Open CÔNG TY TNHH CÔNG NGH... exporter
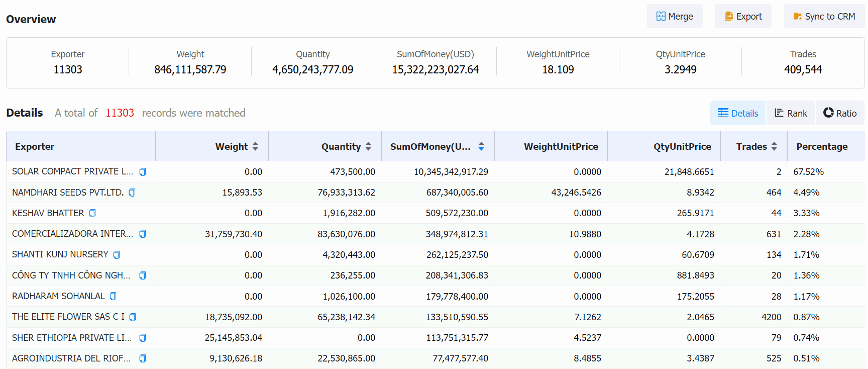 71,275
